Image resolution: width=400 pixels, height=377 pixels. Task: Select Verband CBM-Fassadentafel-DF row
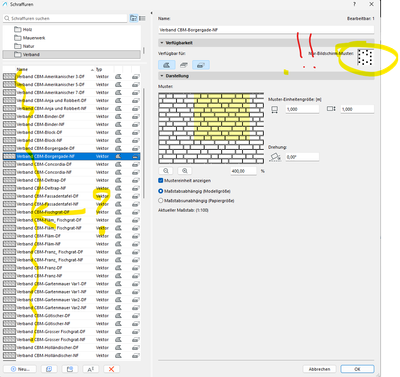71,196
